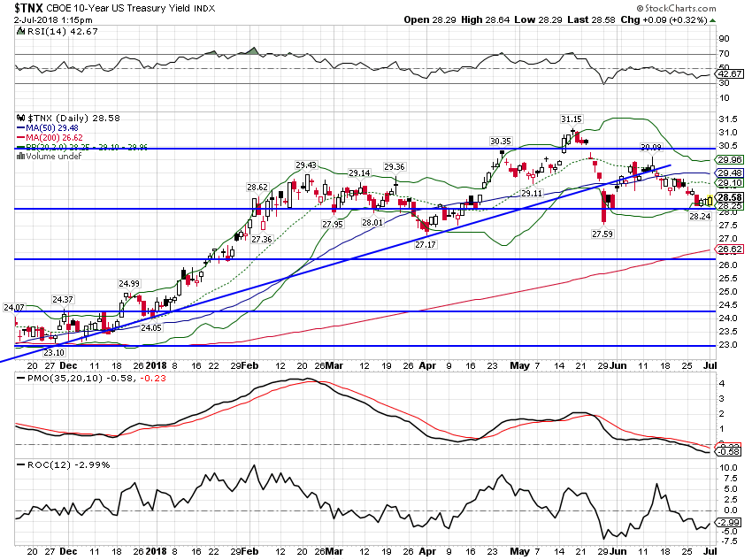Click the 24.07 price label at left edge
Viewport: 752px width, 560px height.
13,307
